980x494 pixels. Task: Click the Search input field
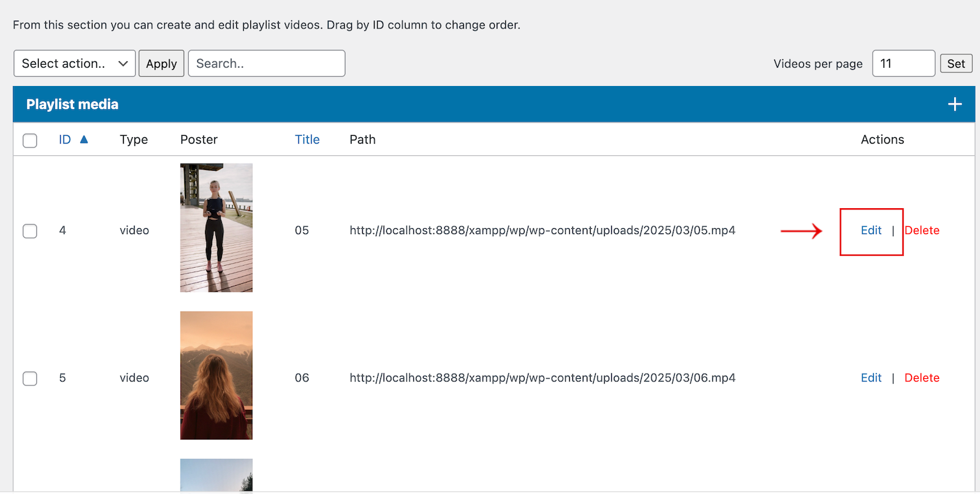click(267, 63)
